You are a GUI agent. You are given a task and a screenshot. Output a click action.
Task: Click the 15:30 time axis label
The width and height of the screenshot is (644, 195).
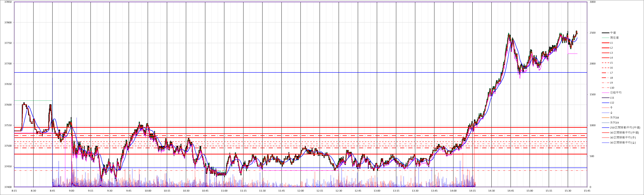[x=568, y=191]
